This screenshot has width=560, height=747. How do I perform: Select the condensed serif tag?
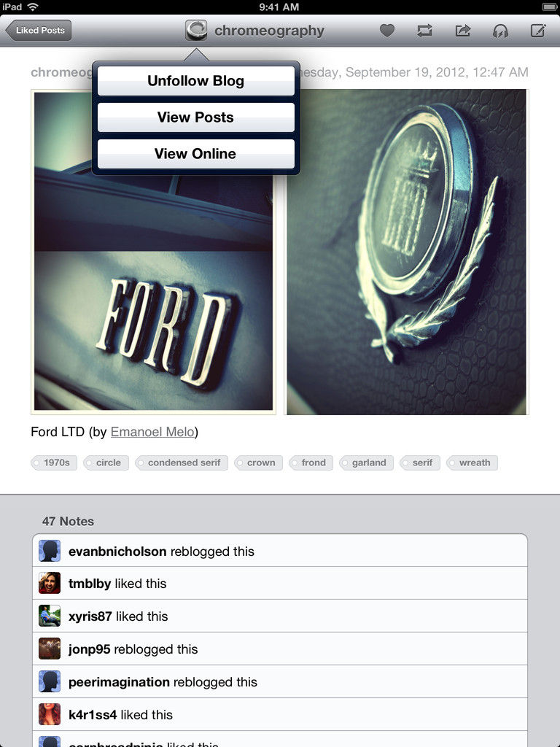[182, 462]
